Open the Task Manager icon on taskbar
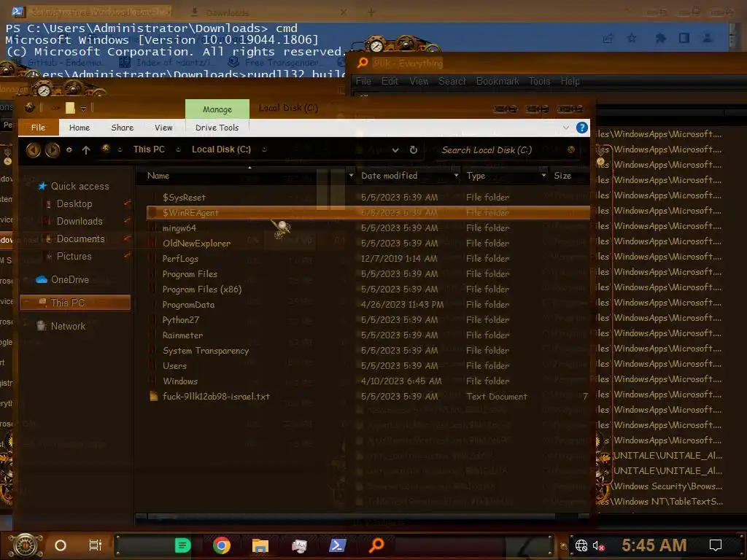 coord(299,545)
